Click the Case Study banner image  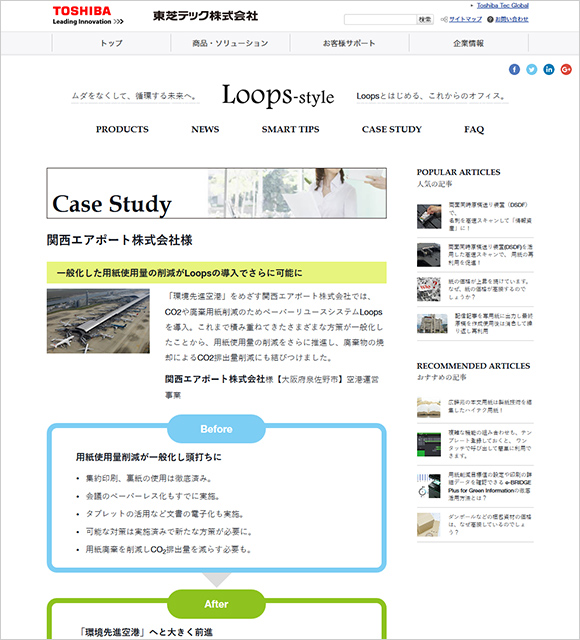(217, 193)
